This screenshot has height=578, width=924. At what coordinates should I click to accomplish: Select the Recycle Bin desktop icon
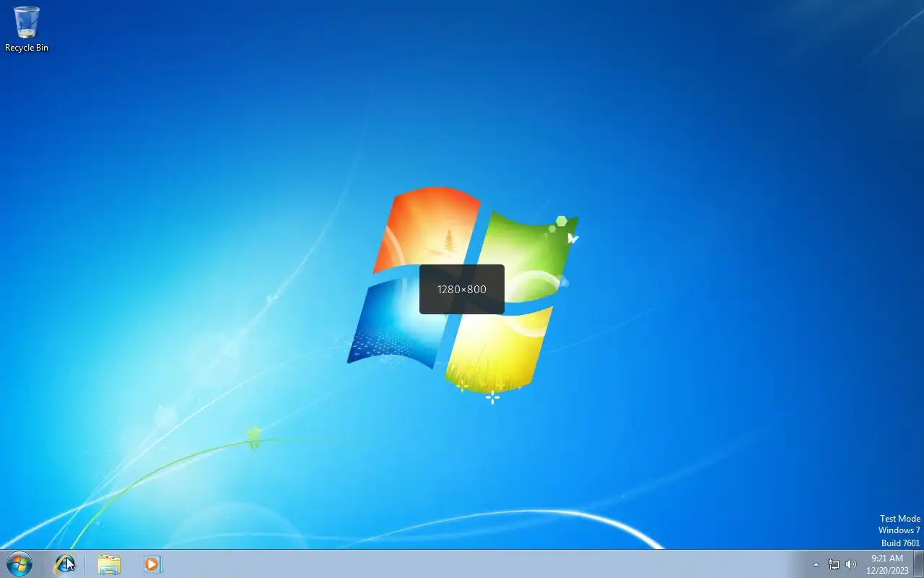(x=27, y=30)
